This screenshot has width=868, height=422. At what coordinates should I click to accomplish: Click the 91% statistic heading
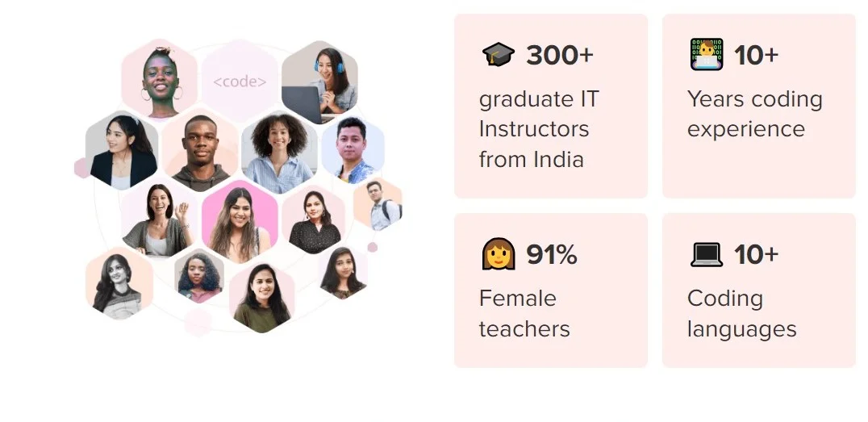551,255
